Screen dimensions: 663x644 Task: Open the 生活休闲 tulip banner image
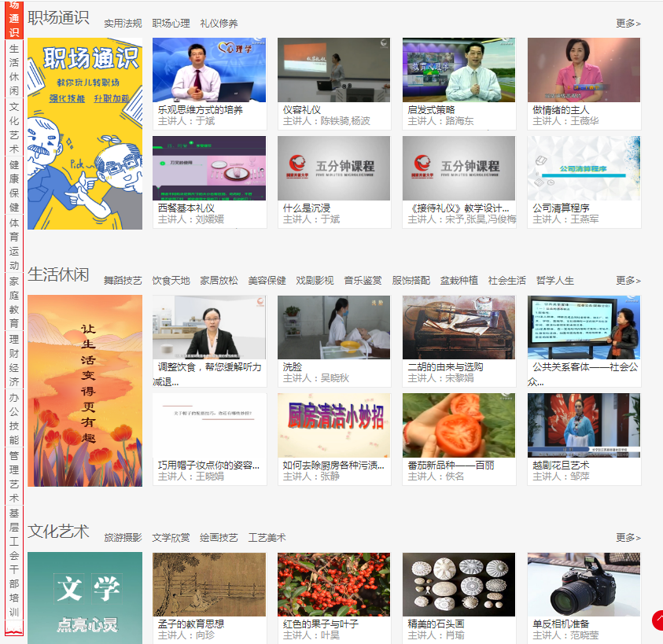(85, 390)
